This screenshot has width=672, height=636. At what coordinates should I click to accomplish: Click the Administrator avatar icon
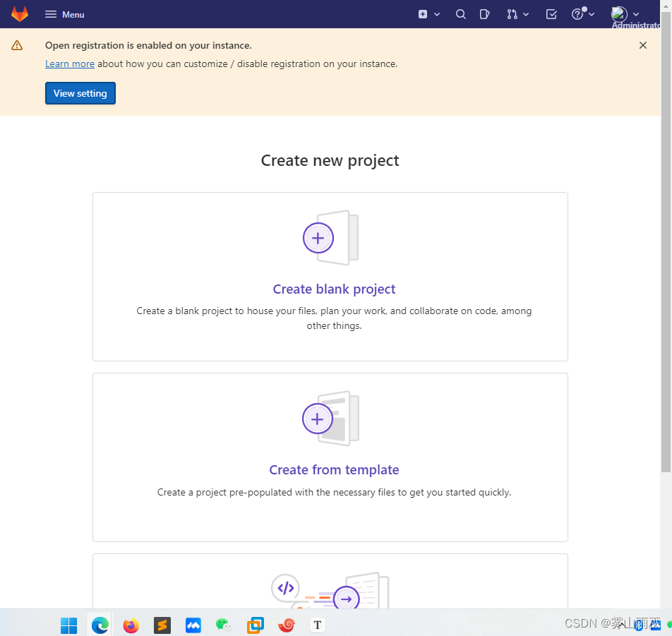(619, 13)
